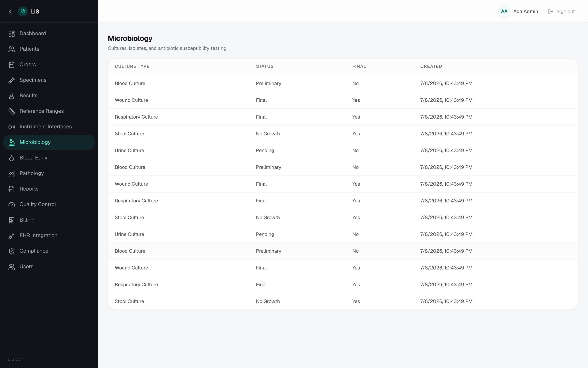The width and height of the screenshot is (588, 368).
Task: Collapse sidebar with back chevron
Action: 10,11
